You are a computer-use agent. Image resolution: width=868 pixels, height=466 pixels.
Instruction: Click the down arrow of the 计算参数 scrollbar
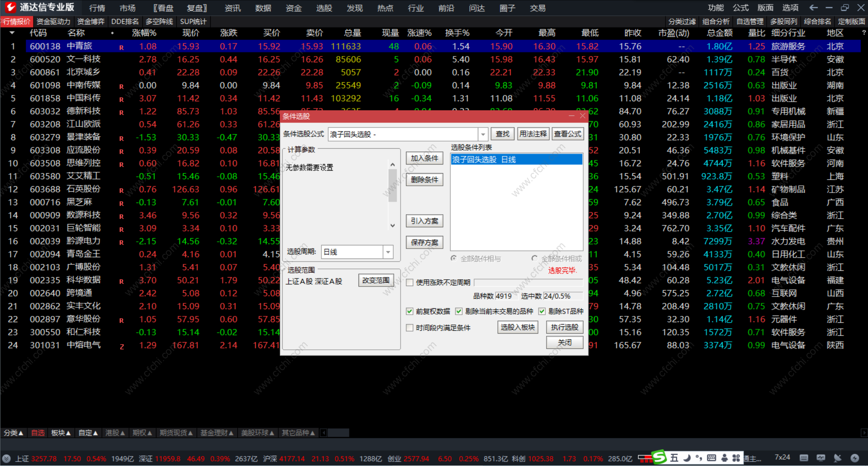(x=392, y=226)
